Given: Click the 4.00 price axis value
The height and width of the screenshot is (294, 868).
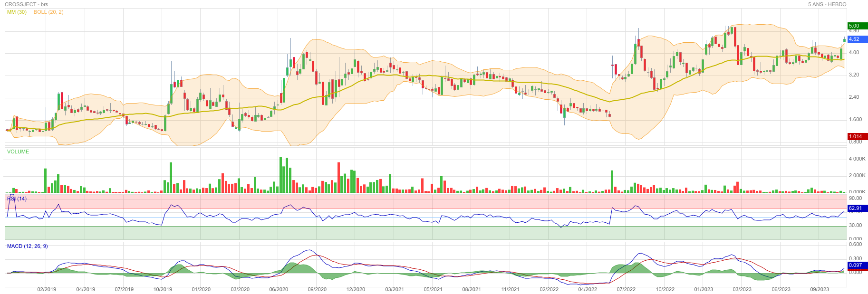Looking at the screenshot, I should coord(854,52).
